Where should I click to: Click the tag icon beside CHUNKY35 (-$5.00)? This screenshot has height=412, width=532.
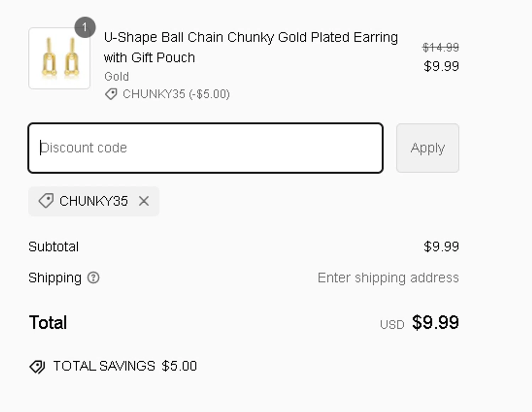pos(111,94)
